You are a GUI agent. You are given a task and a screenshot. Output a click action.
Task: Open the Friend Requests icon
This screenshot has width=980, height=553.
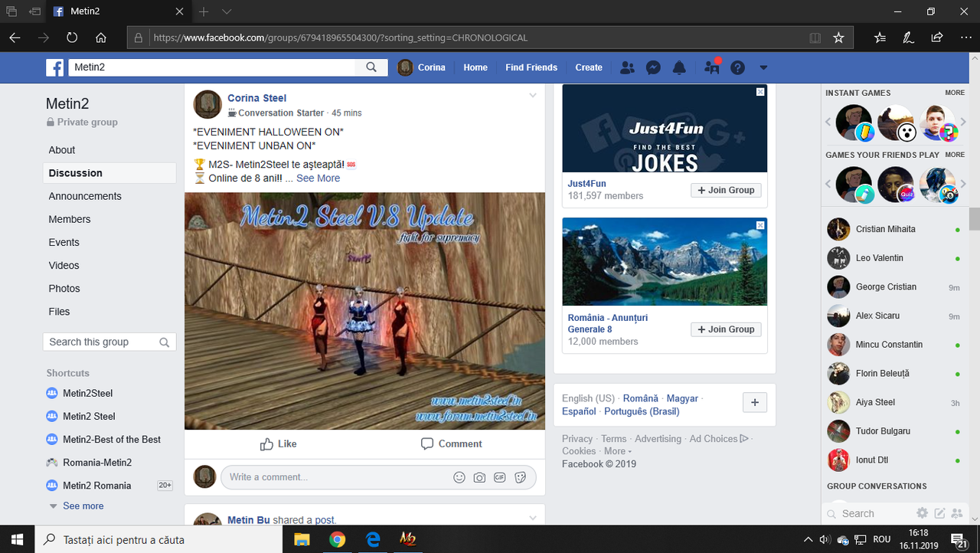tap(627, 67)
